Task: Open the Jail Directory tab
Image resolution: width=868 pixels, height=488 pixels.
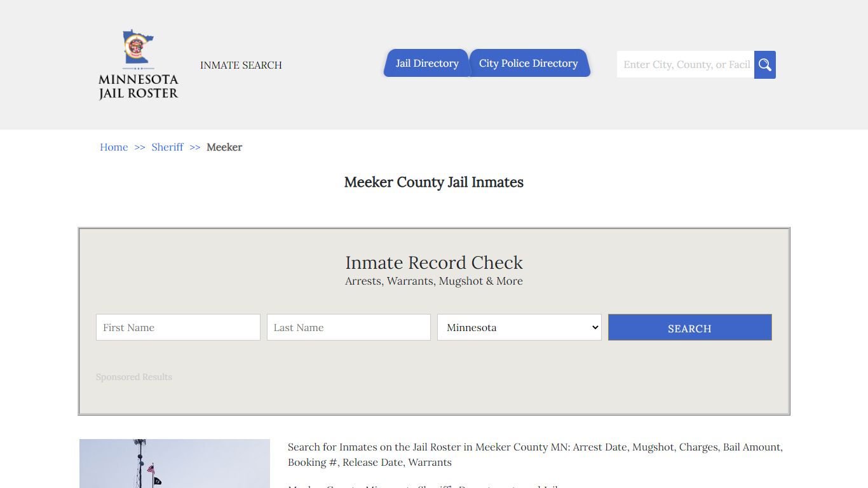Action: pyautogui.click(x=426, y=64)
